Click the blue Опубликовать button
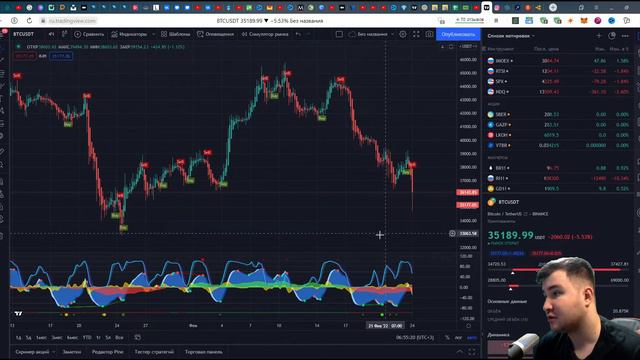 click(x=458, y=34)
